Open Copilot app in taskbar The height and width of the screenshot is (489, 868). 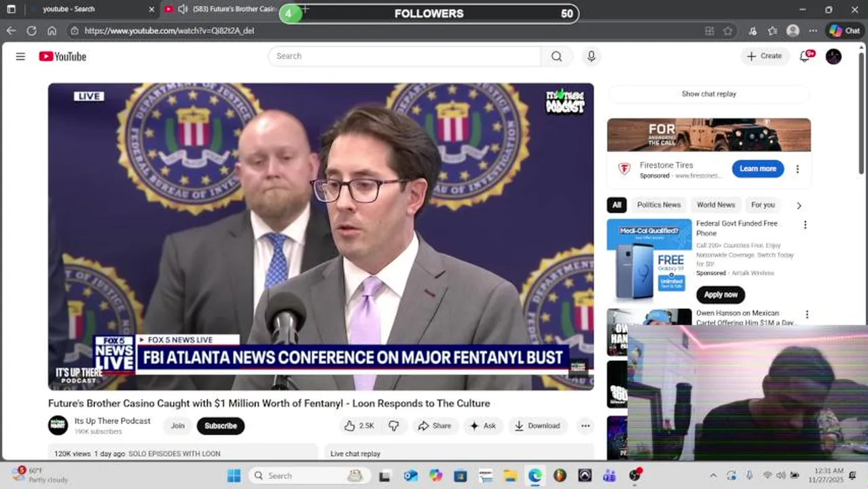(x=435, y=475)
